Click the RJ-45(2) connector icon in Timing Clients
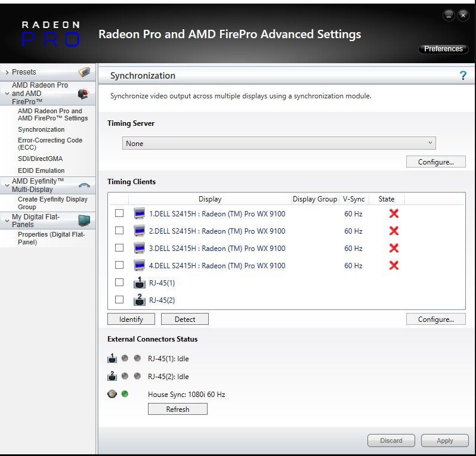The width and height of the screenshot is (476, 456). 140,300
